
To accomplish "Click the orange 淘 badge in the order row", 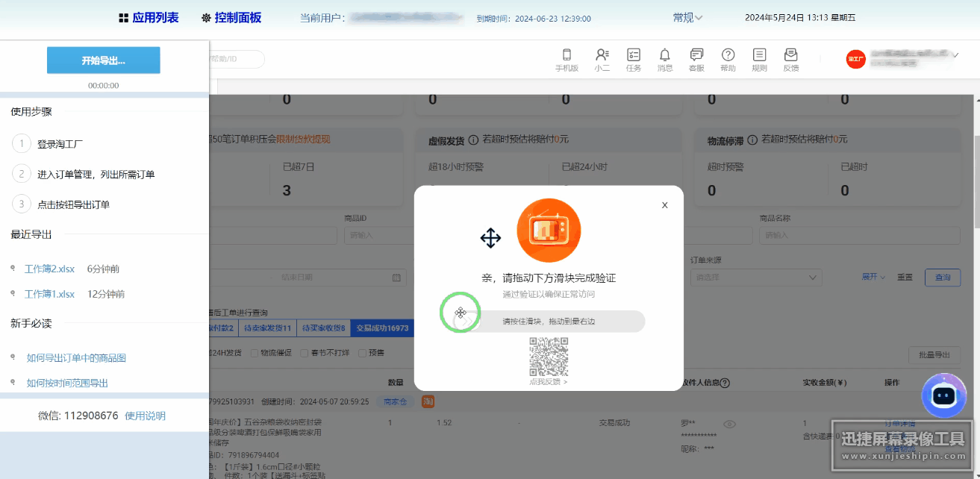I will tap(428, 401).
